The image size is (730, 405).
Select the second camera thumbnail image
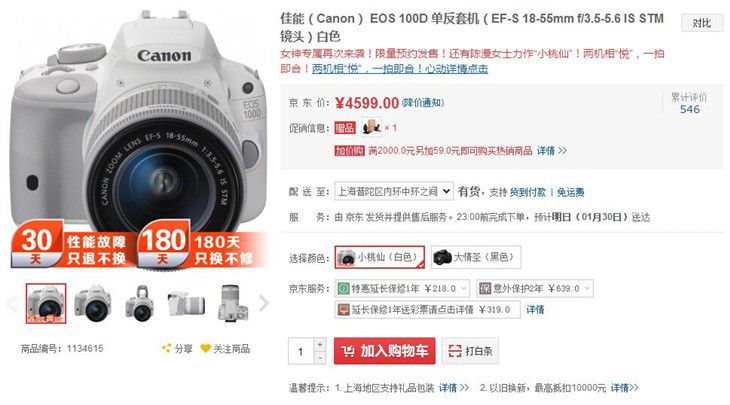(x=93, y=304)
